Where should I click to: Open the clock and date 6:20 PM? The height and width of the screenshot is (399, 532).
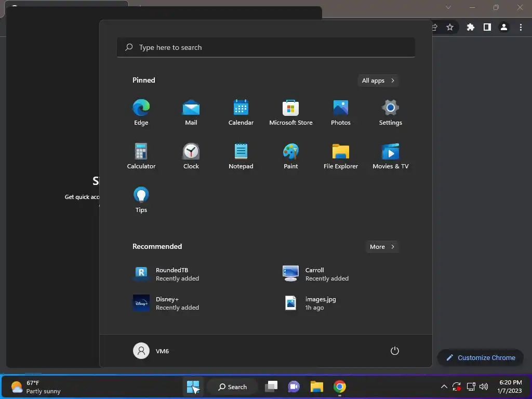(x=510, y=387)
